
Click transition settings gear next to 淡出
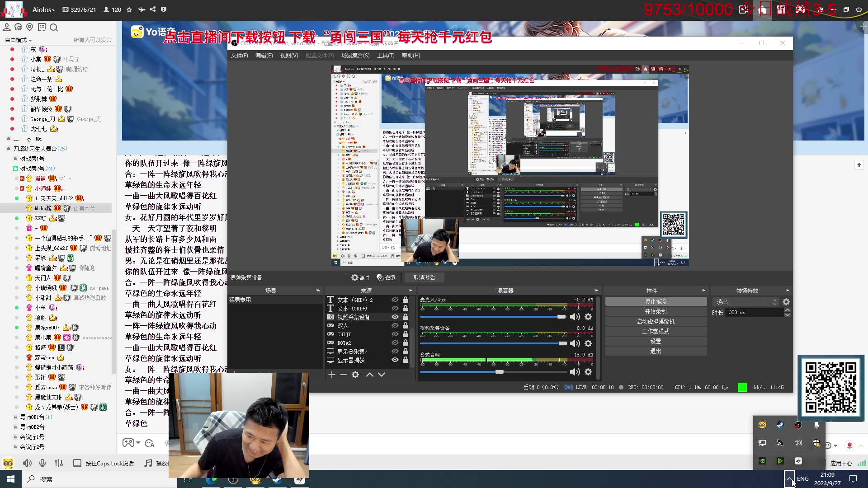click(x=786, y=302)
